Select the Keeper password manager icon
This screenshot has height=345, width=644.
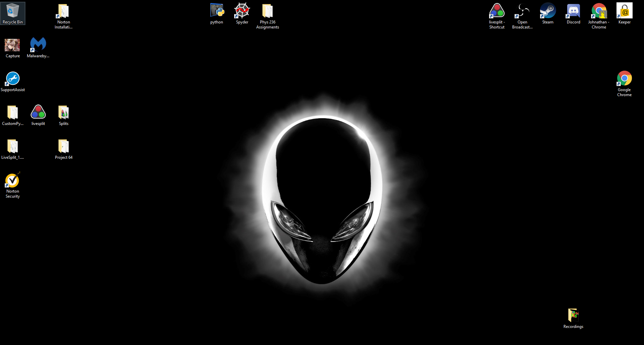point(624,13)
